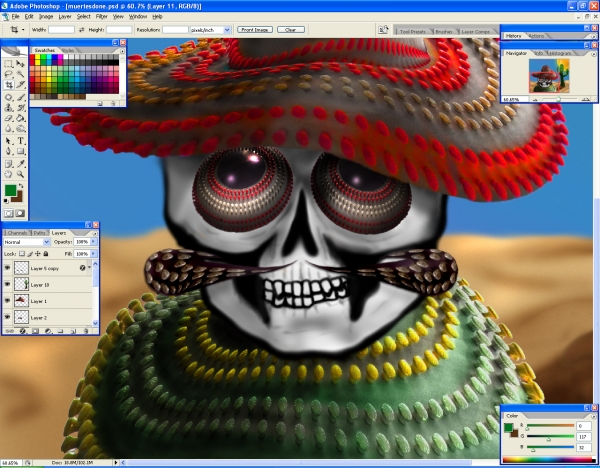The image size is (600, 468).
Task: Select the Type tool
Action: (20, 141)
